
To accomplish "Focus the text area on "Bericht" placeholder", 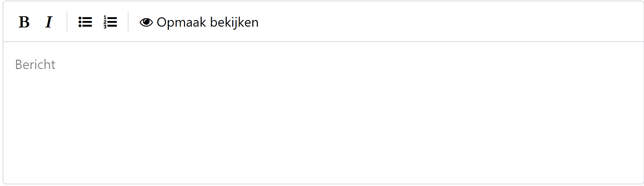I will 35,65.
